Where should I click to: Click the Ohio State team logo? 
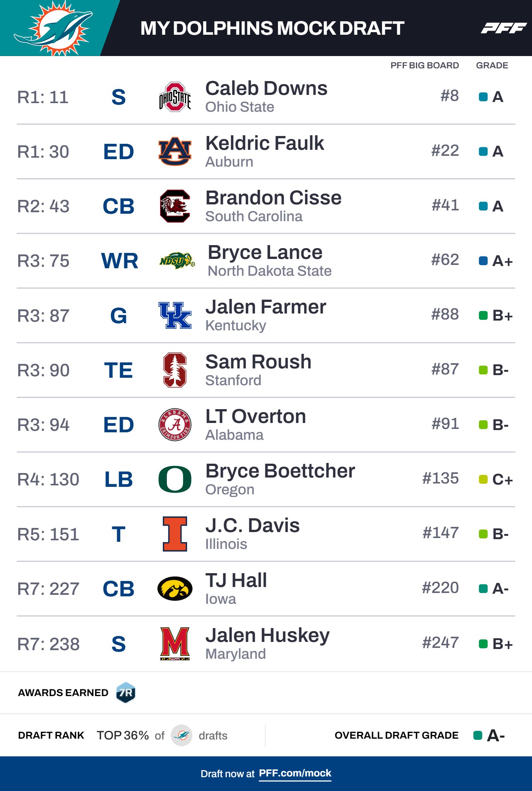click(x=175, y=97)
